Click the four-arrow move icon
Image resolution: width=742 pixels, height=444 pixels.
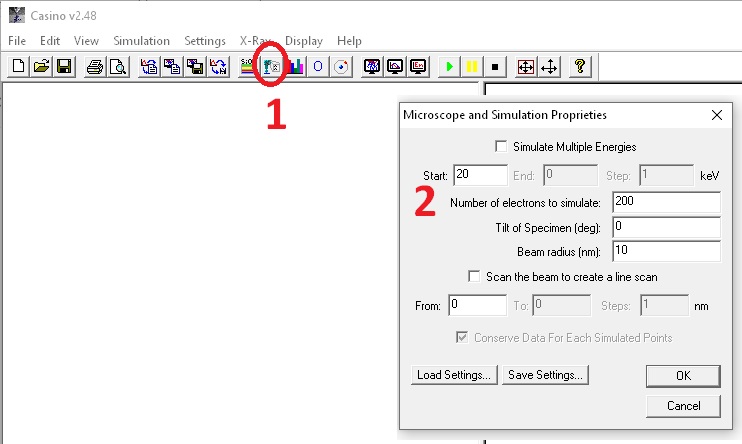[x=549, y=66]
